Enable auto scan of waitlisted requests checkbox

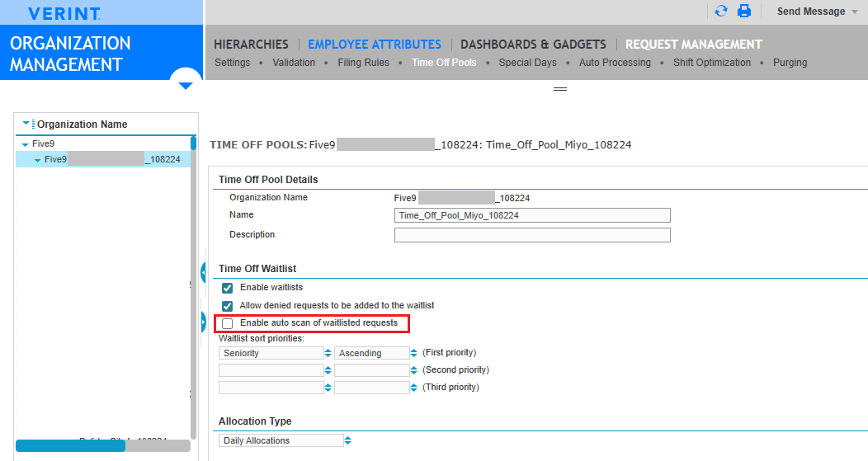coord(227,323)
